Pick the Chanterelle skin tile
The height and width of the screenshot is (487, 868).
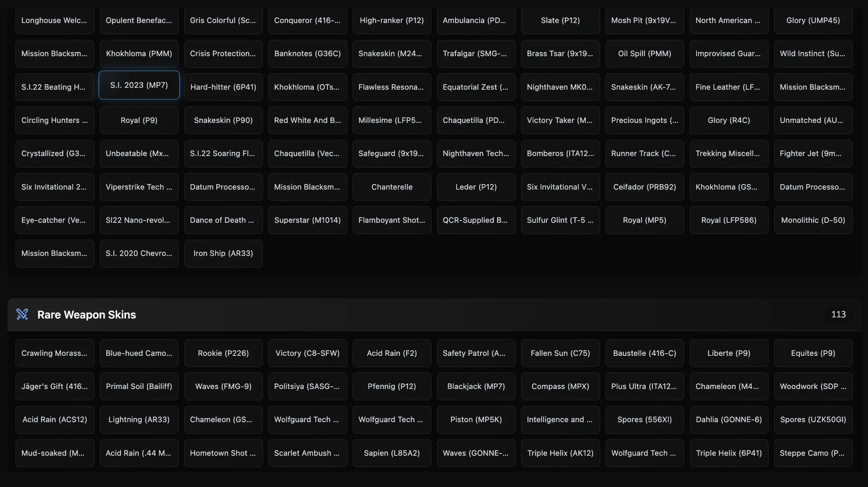pyautogui.click(x=392, y=187)
